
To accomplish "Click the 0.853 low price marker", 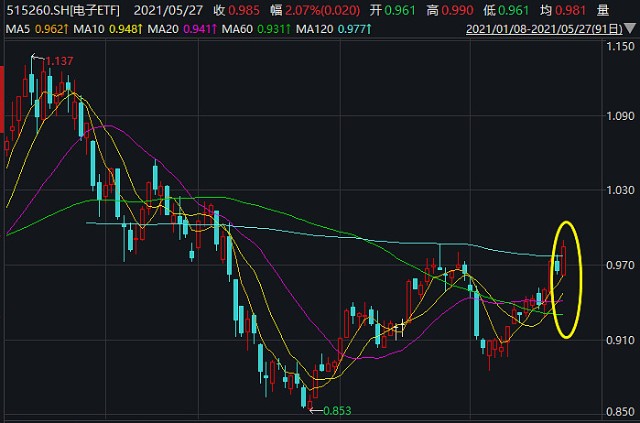I will [337, 410].
